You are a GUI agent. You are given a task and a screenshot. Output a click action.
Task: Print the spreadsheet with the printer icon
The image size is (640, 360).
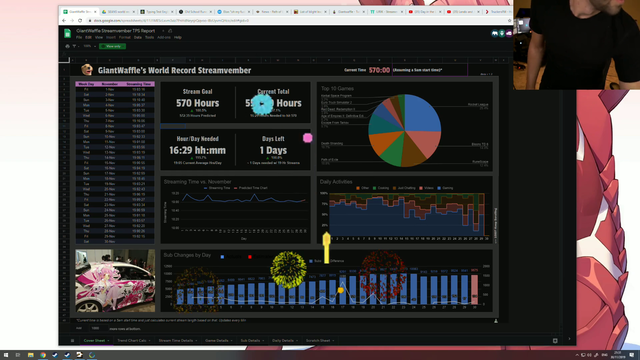[x=67, y=46]
